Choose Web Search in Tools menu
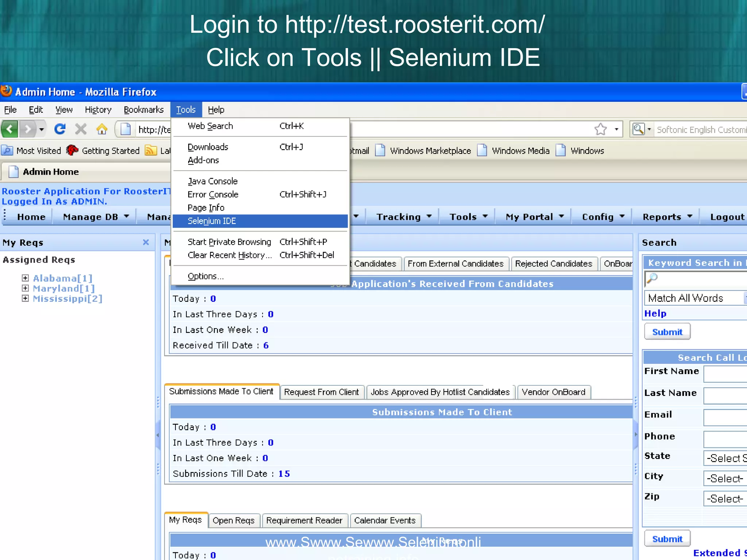 pyautogui.click(x=260, y=126)
